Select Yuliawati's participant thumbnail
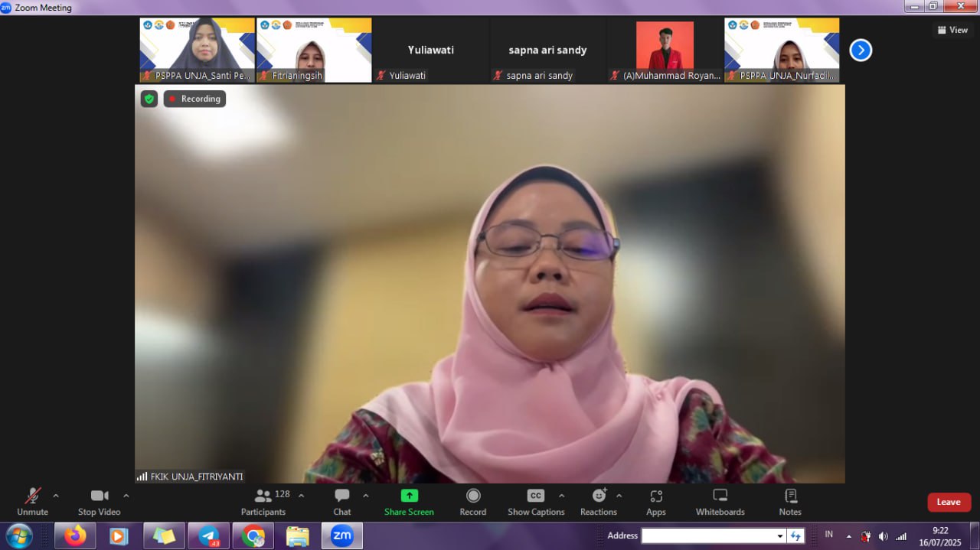Viewport: 980px width, 550px height. (431, 50)
